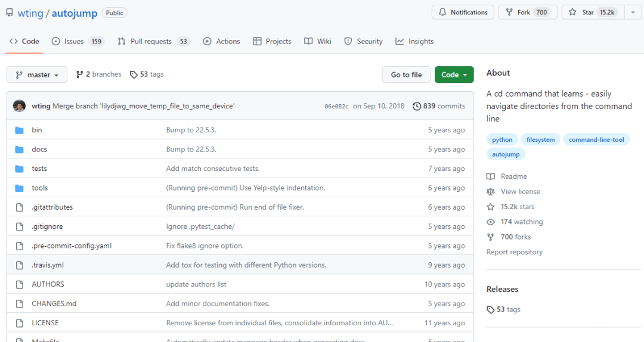Go to the Actions tab
Viewport: 644px width, 342px height.
coord(222,42)
